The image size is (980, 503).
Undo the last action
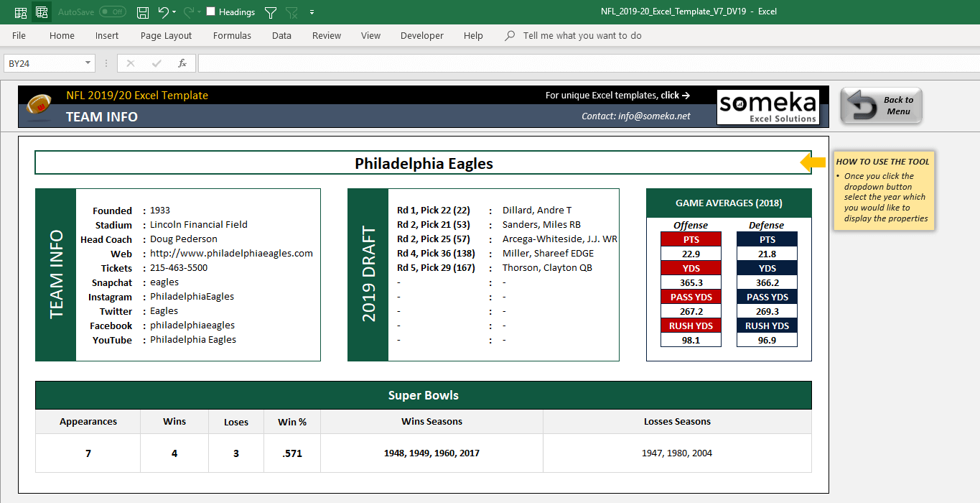click(x=163, y=12)
